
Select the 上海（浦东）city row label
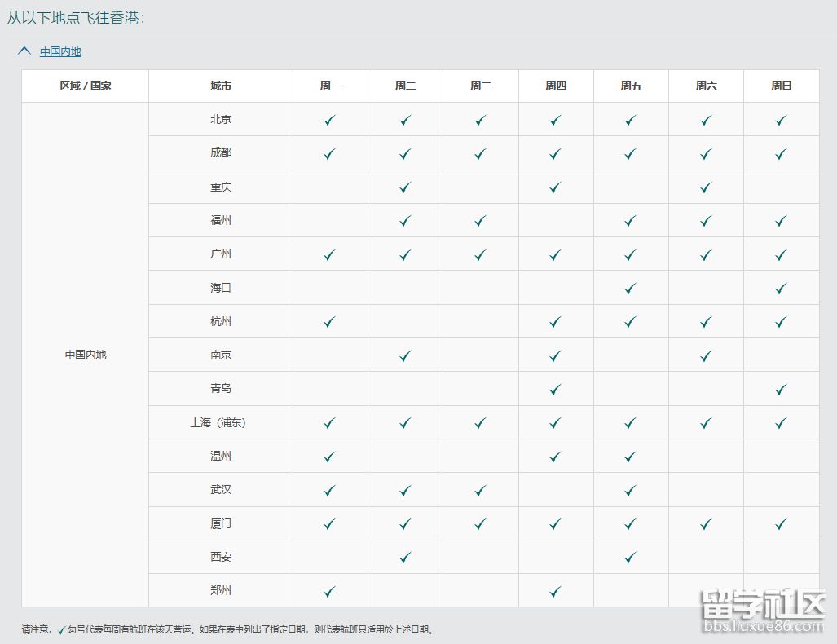pyautogui.click(x=218, y=422)
